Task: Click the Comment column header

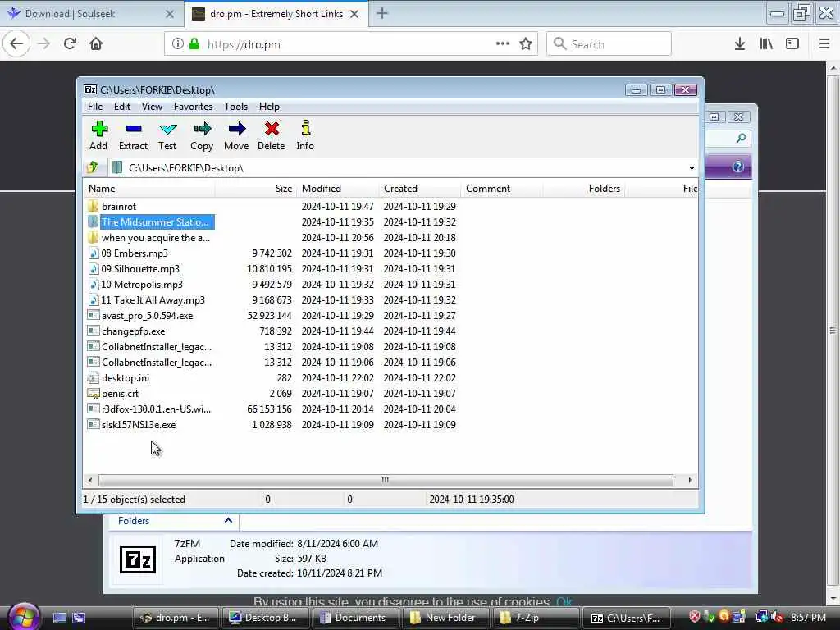Action: tap(502, 189)
